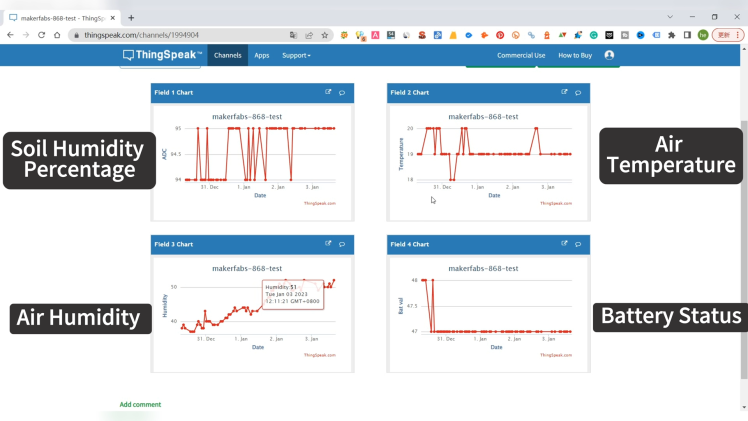Viewport: 748px width, 421px height.
Task: Open a new browser tab
Action: (x=131, y=17)
